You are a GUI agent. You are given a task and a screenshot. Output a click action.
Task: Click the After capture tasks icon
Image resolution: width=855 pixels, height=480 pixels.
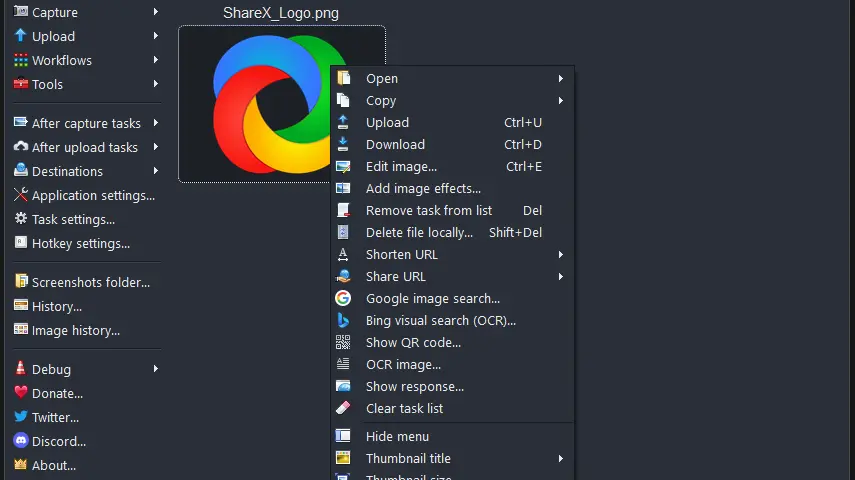[x=21, y=122]
